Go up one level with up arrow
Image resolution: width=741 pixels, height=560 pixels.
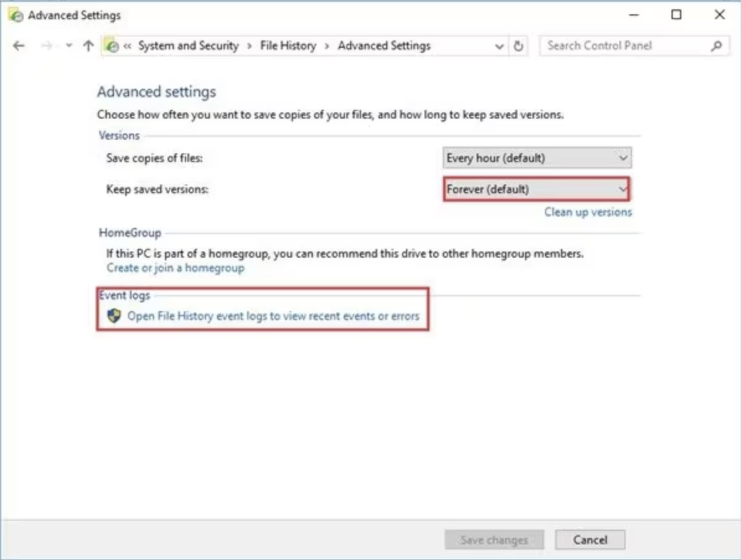(x=88, y=46)
